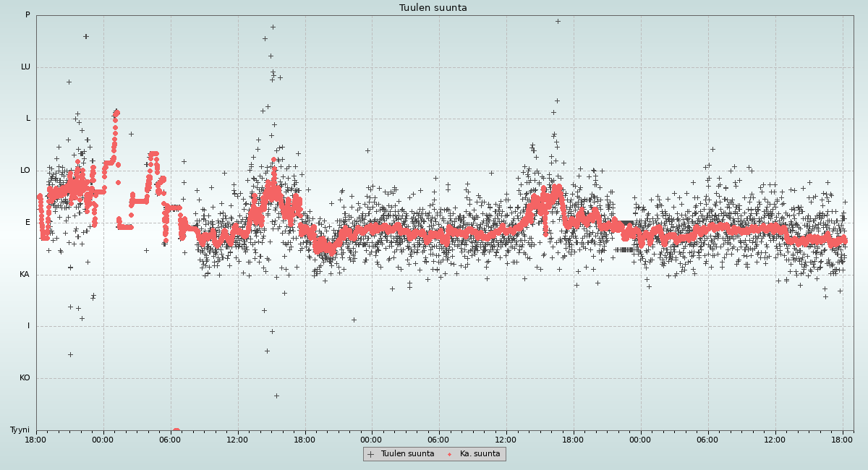The image size is (868, 470).
Task: Click the "Tyyni" y-axis label
Action: coord(20,430)
